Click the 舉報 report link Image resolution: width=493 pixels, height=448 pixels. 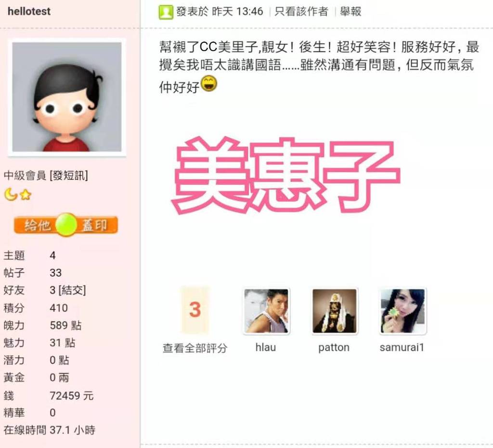click(x=350, y=12)
